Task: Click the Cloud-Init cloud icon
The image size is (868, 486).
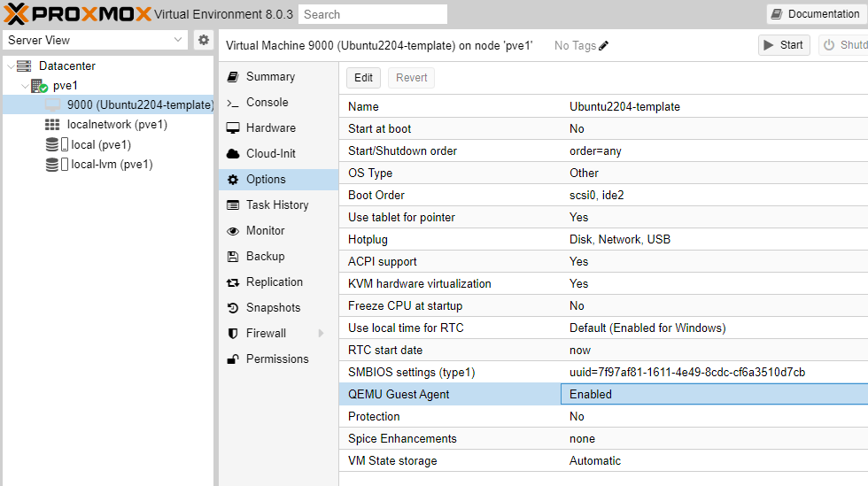Action: (x=233, y=154)
